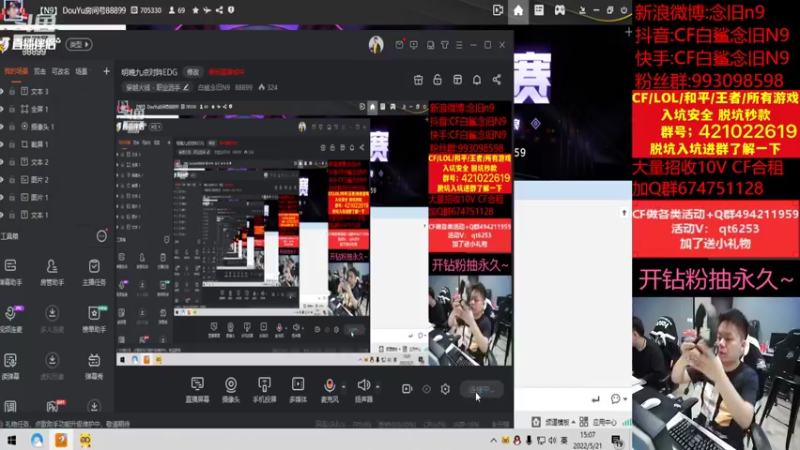Click the monitor play icon in app header
800x450 pixels.
[414, 45]
